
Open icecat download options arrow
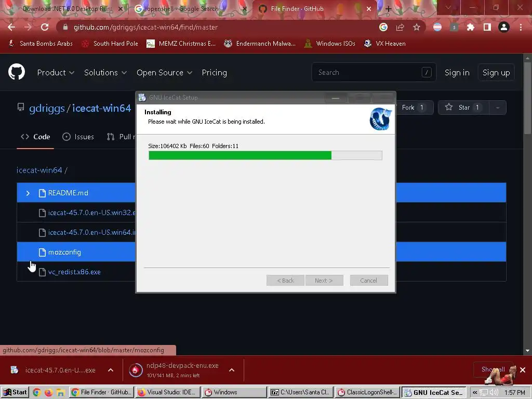pos(111,370)
